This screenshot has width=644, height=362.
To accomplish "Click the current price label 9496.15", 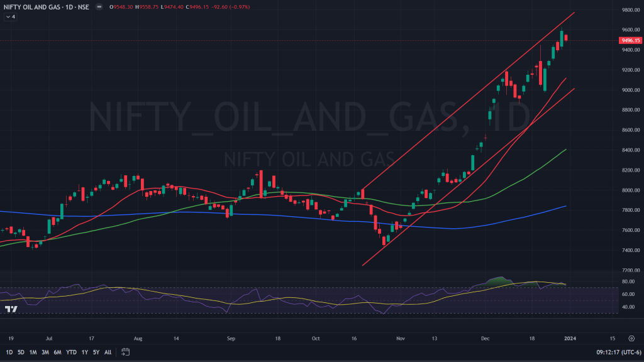I will [x=629, y=40].
